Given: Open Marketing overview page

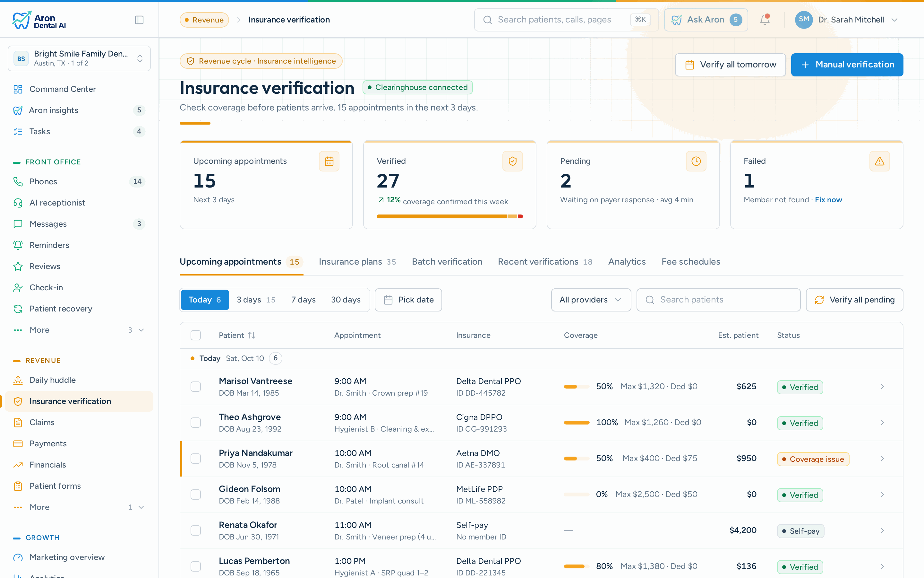Looking at the screenshot, I should pyautogui.click(x=80, y=557).
